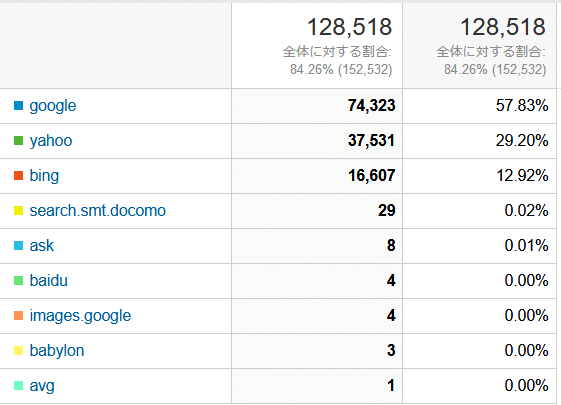Open the images.google source link
Screen dimensions: 561x405
pos(80,316)
